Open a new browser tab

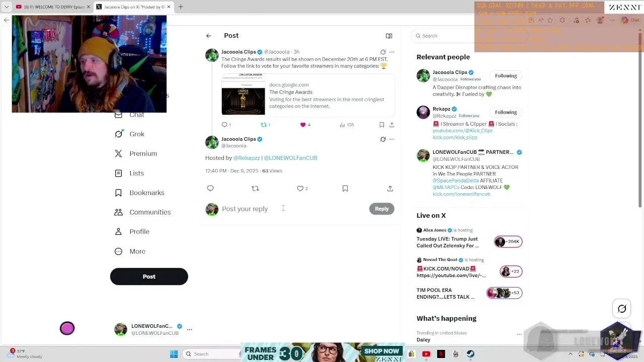[x=181, y=7]
